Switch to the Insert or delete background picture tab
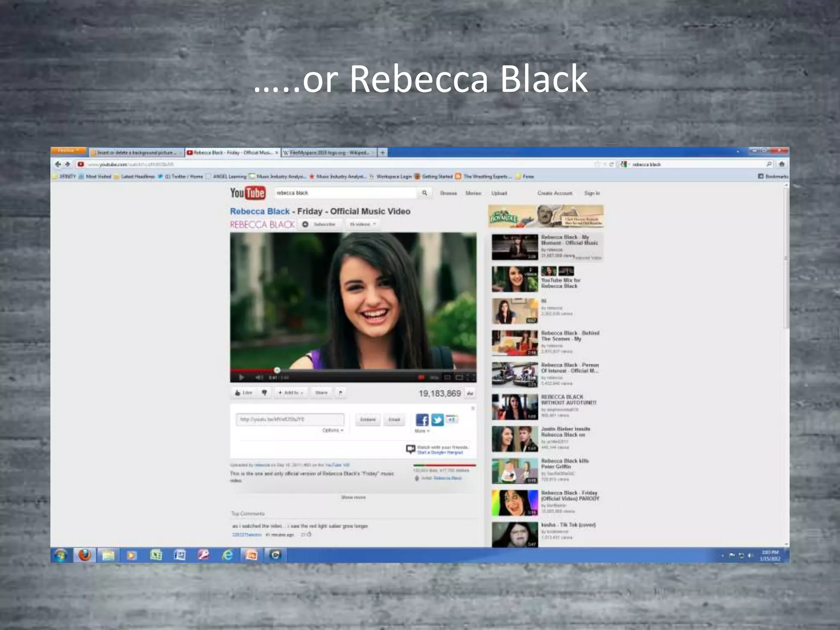This screenshot has height=630, width=840. tap(136, 153)
